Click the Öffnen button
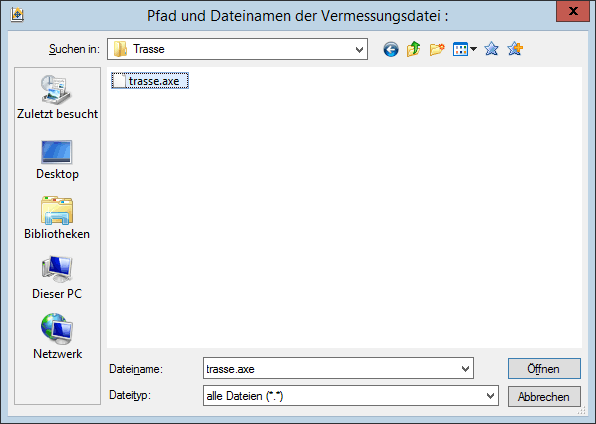The height and width of the screenshot is (424, 596). [544, 368]
